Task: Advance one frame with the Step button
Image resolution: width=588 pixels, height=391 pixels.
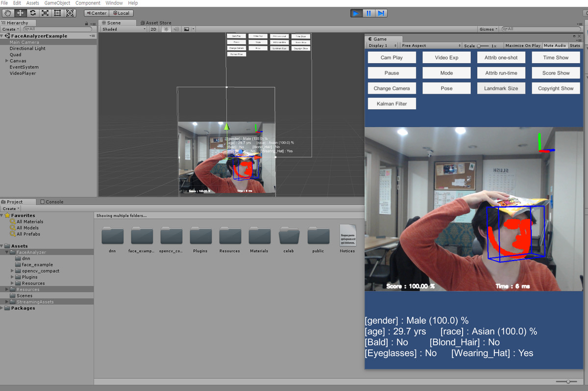Action: pos(381,13)
